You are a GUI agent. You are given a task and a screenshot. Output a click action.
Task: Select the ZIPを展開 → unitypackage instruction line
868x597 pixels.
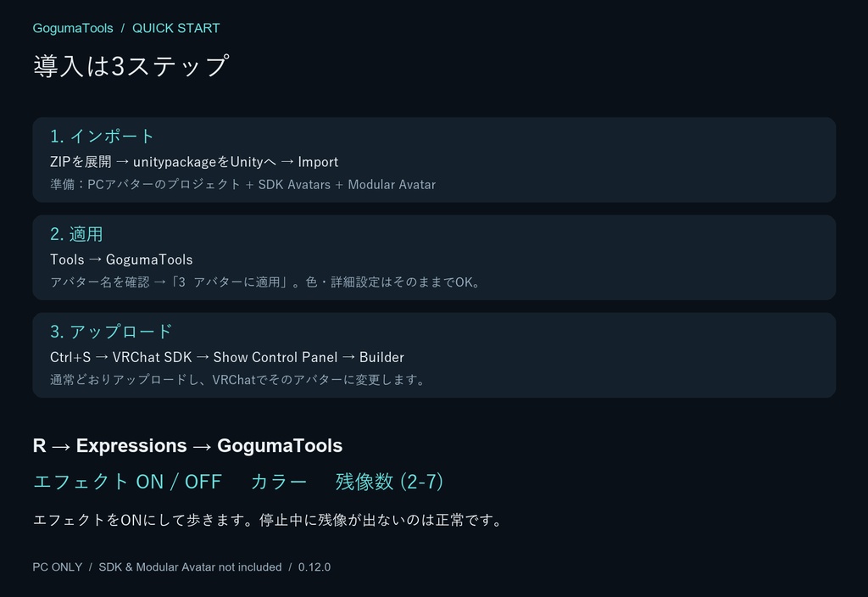[x=194, y=162]
